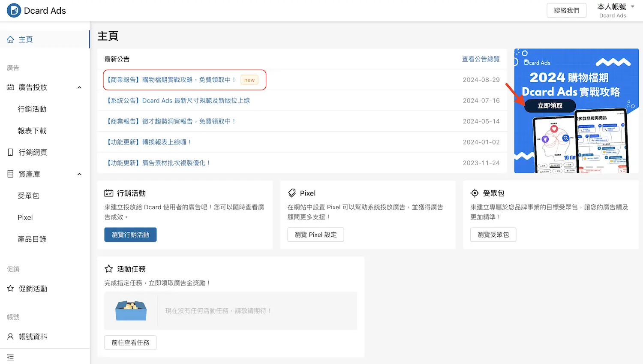Image resolution: width=643 pixels, height=364 pixels.
Task: Click the star icon beside 促銷活動
Action: [10, 289]
